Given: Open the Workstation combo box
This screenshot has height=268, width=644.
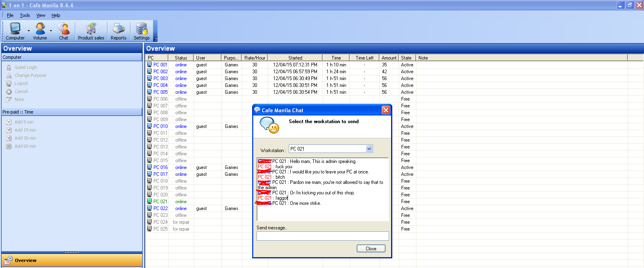Looking at the screenshot, I should coord(331,149).
